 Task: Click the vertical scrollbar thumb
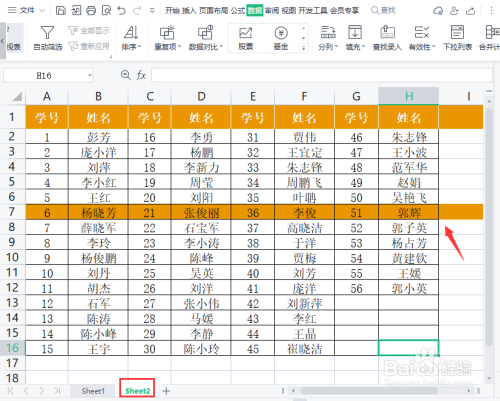click(489, 227)
